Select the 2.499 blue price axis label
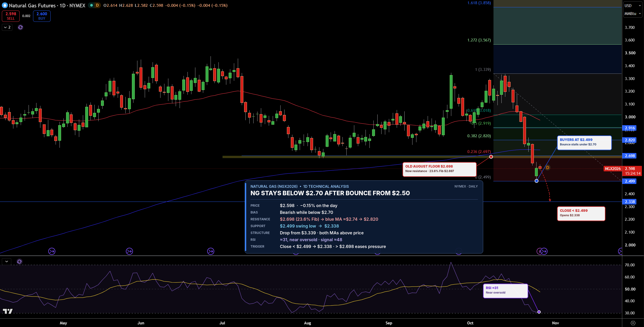Screen dimensions: 644x327 (x=629, y=181)
